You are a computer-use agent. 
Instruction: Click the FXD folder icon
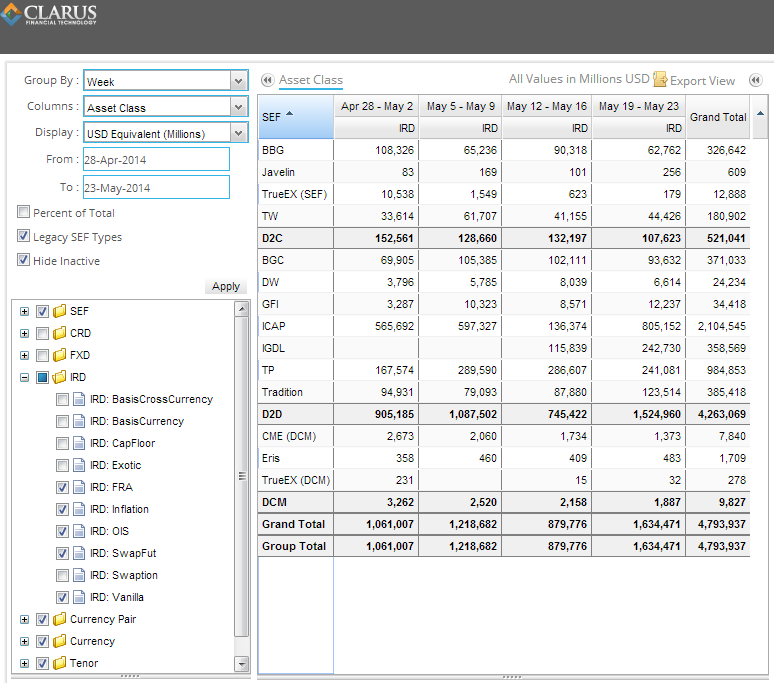tap(59, 355)
